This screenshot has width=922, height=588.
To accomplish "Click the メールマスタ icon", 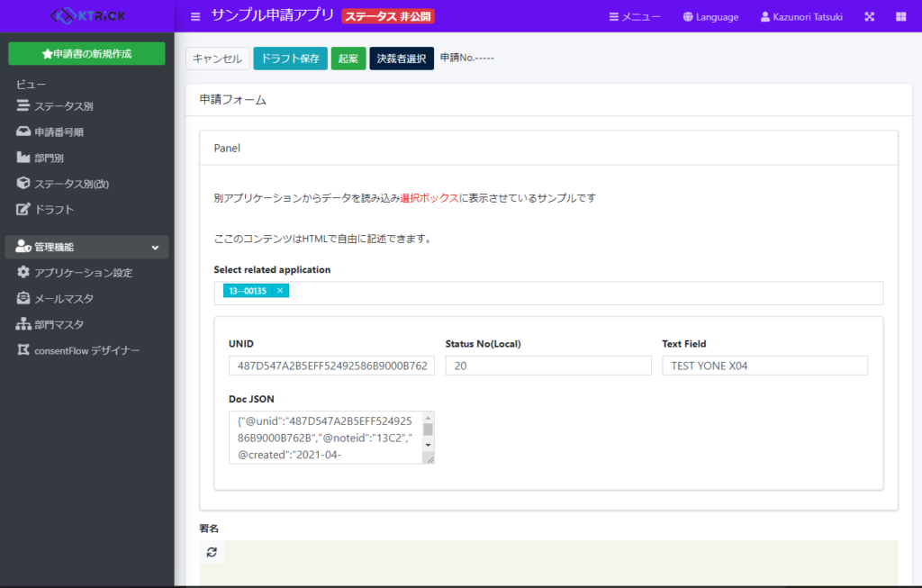I will (23, 297).
